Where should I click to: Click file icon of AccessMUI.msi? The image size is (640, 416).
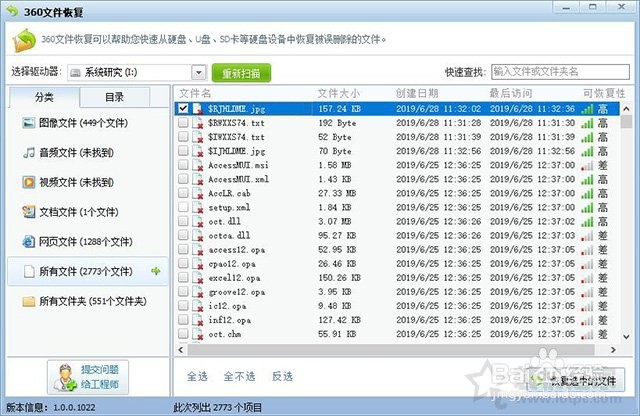click(x=198, y=165)
